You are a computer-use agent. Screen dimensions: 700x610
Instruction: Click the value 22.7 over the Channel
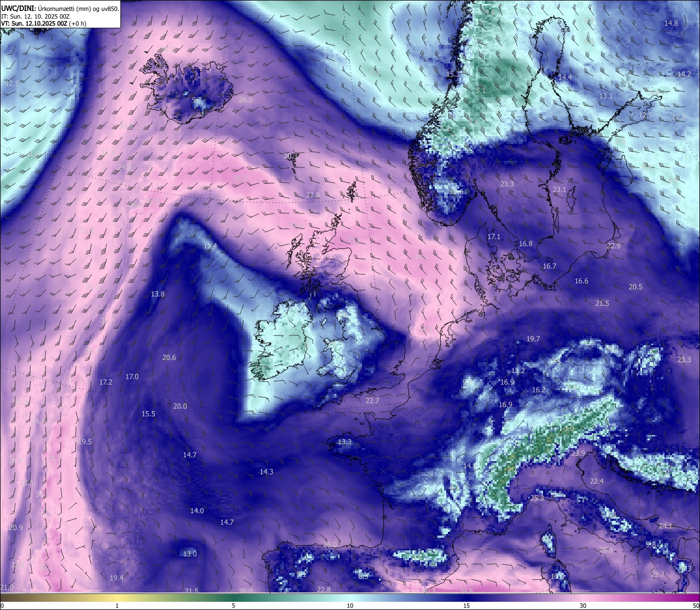[372, 401]
